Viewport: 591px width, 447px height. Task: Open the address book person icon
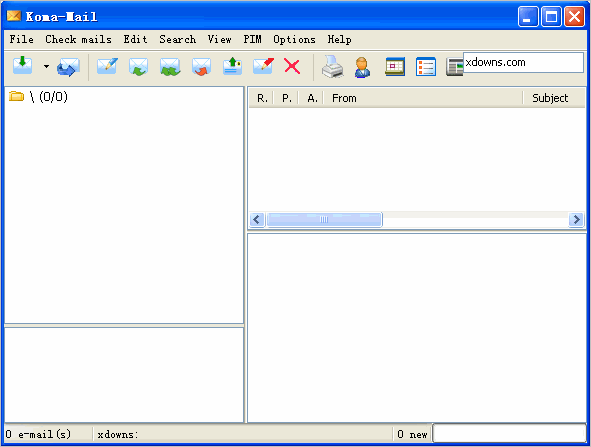tap(362, 67)
